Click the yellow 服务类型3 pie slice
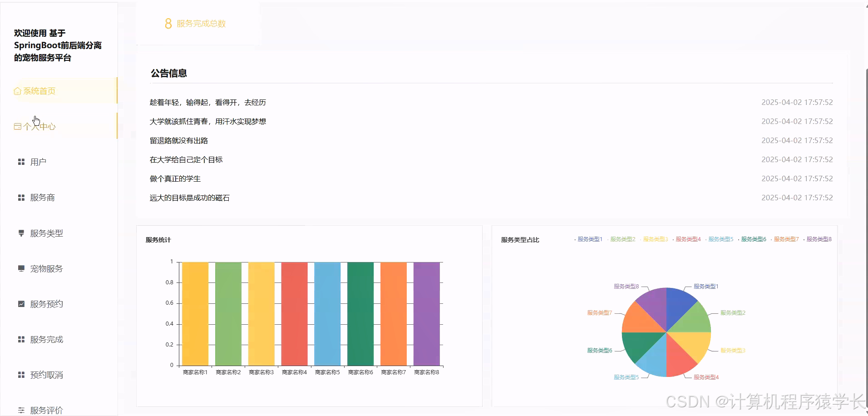Viewport: 868px width, 416px height. [x=694, y=344]
